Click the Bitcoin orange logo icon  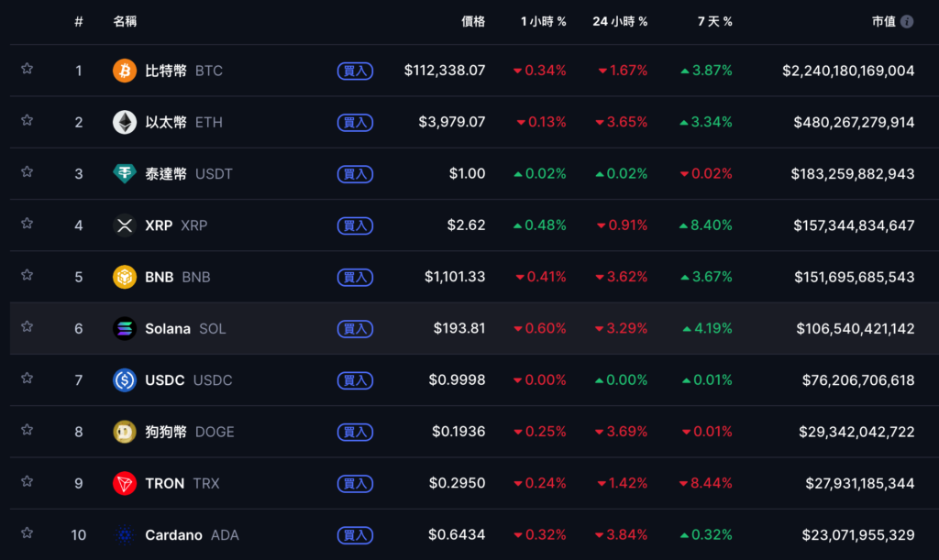(x=125, y=71)
